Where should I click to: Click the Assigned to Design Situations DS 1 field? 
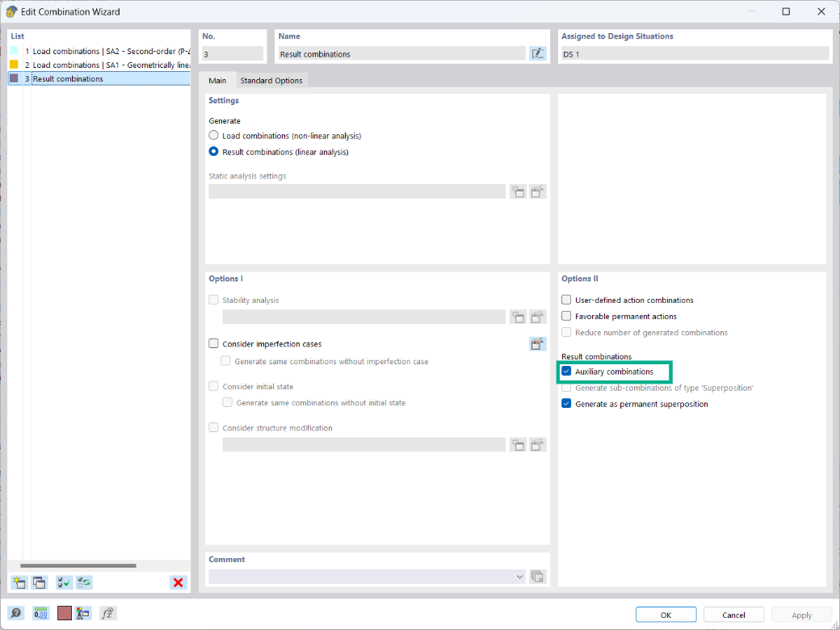tap(695, 53)
